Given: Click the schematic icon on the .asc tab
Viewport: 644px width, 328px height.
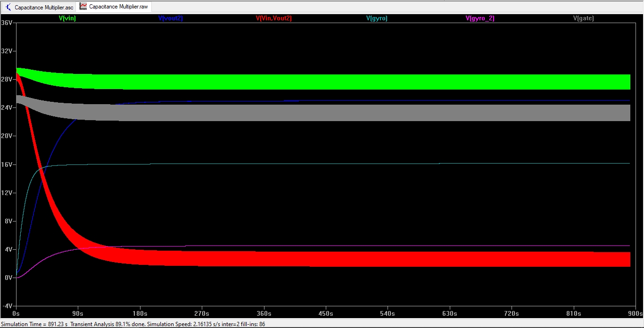Looking at the screenshot, I should (x=8, y=7).
